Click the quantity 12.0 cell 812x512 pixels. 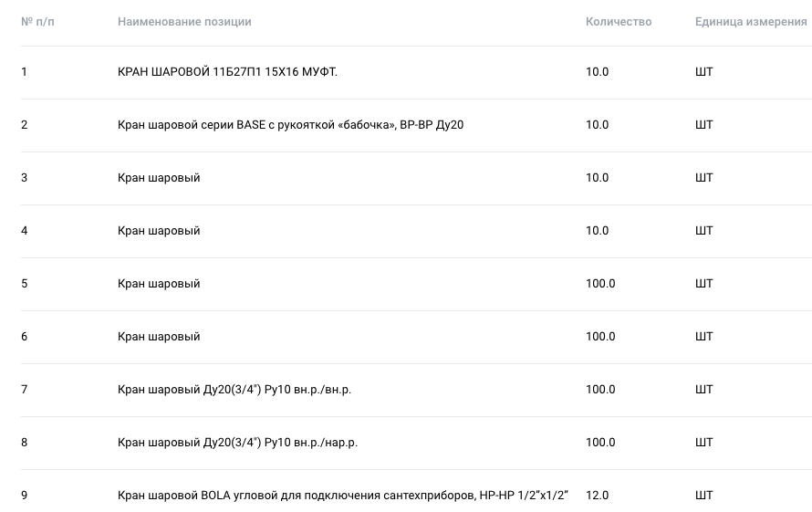pos(597,496)
